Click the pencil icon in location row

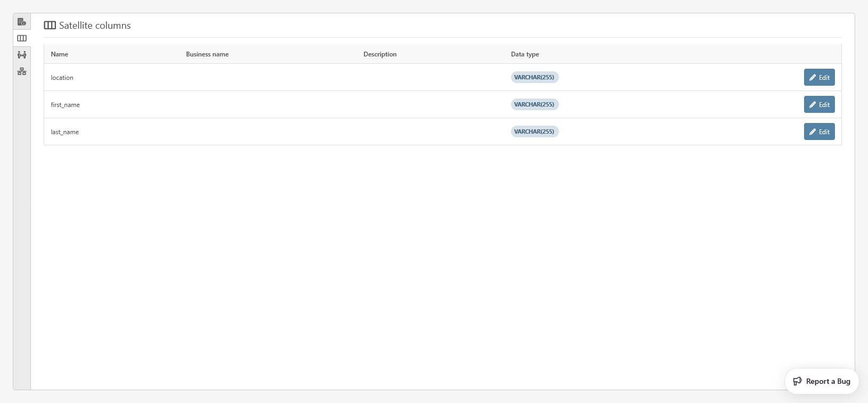[813, 78]
